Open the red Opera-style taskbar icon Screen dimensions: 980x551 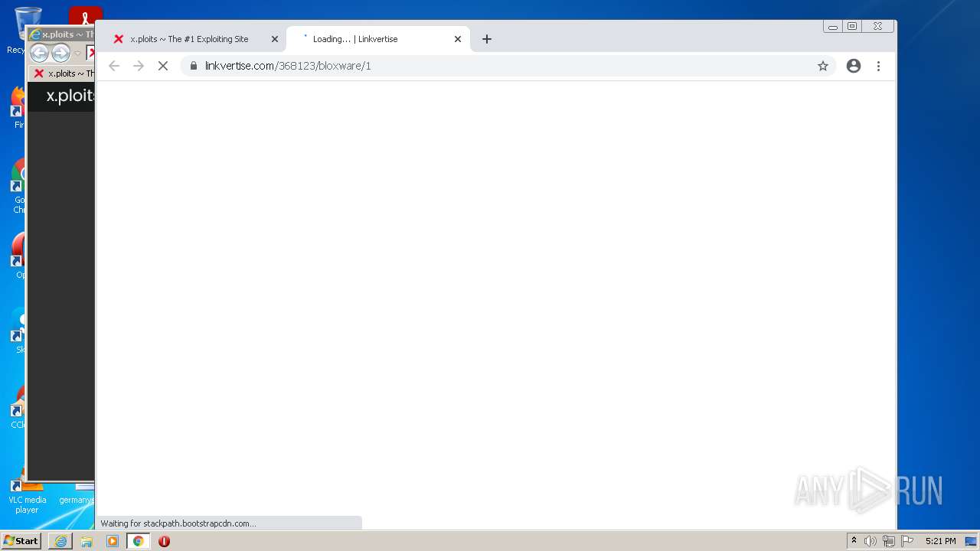click(x=164, y=541)
